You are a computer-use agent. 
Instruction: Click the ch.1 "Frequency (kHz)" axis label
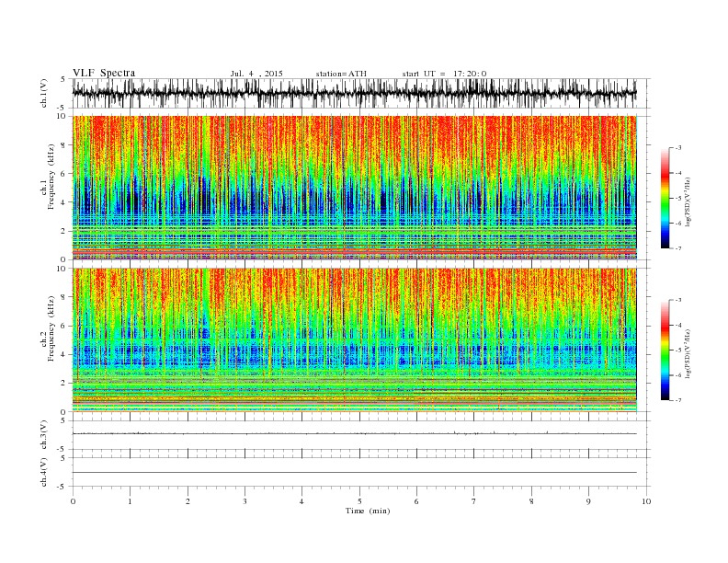[x=51, y=177]
